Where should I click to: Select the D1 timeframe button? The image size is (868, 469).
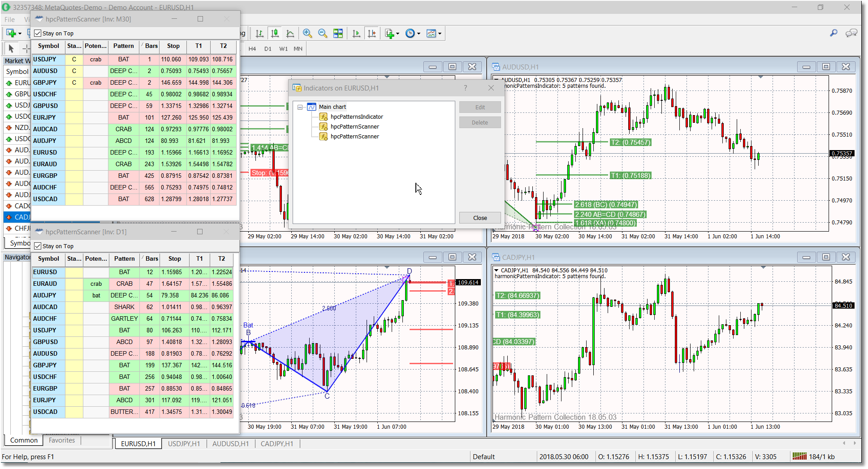tap(268, 49)
